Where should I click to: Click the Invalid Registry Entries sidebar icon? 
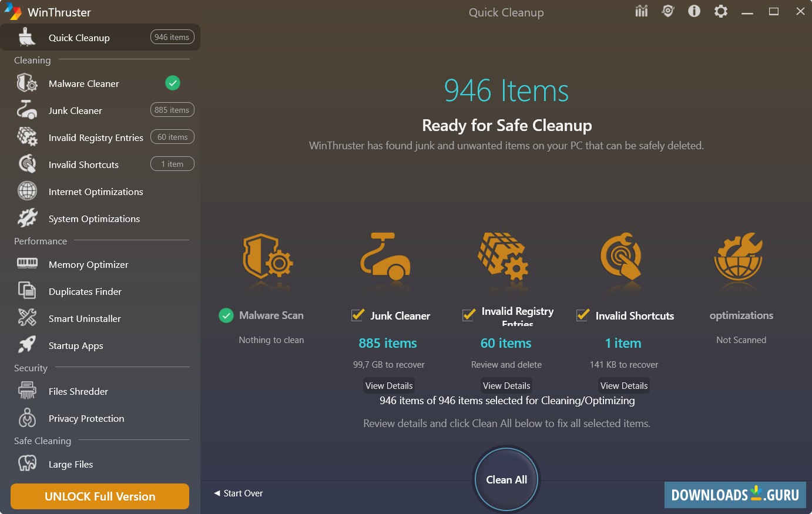tap(27, 137)
